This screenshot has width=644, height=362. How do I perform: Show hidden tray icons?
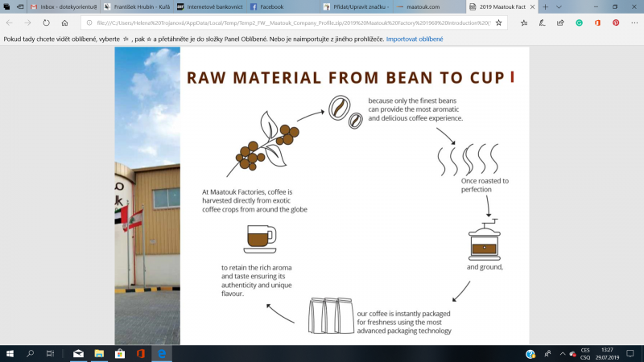coord(562,354)
